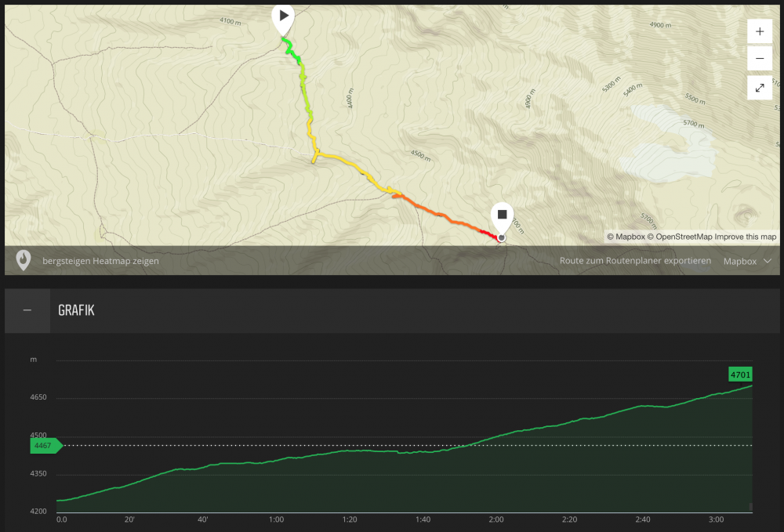Screen dimensions: 784x532
Task: Open the © Mapbox attribution link
Action: pyautogui.click(x=626, y=237)
